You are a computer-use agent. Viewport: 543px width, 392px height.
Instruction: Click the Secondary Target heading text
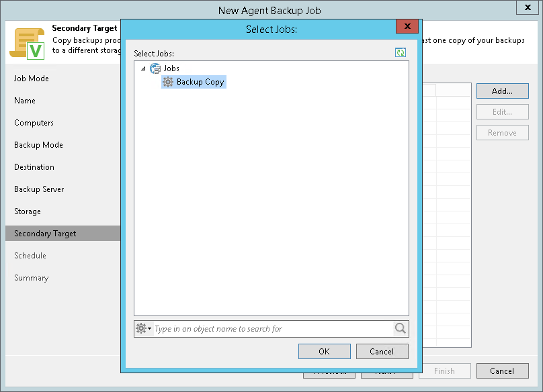point(85,28)
